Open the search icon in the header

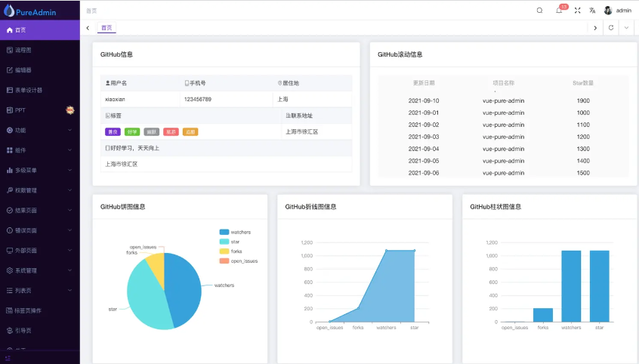[539, 11]
